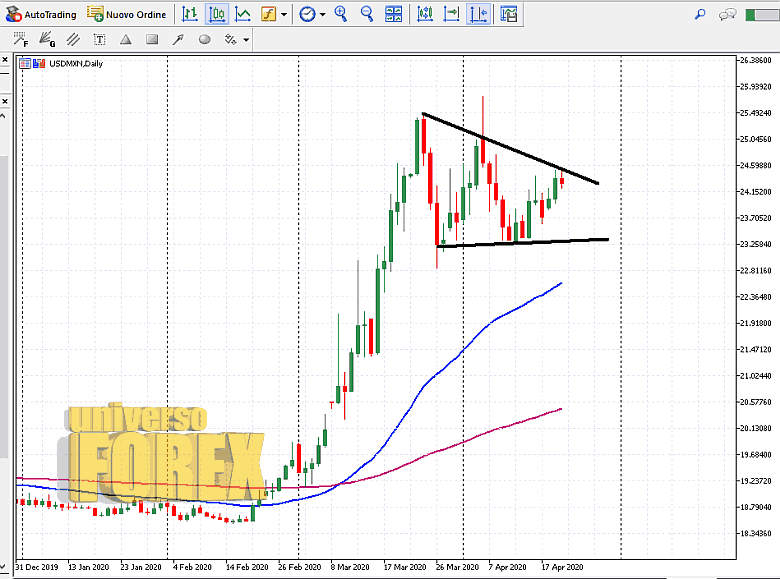The image size is (780, 579).
Task: Open the indicators list dropdown arrow
Action: [x=285, y=15]
